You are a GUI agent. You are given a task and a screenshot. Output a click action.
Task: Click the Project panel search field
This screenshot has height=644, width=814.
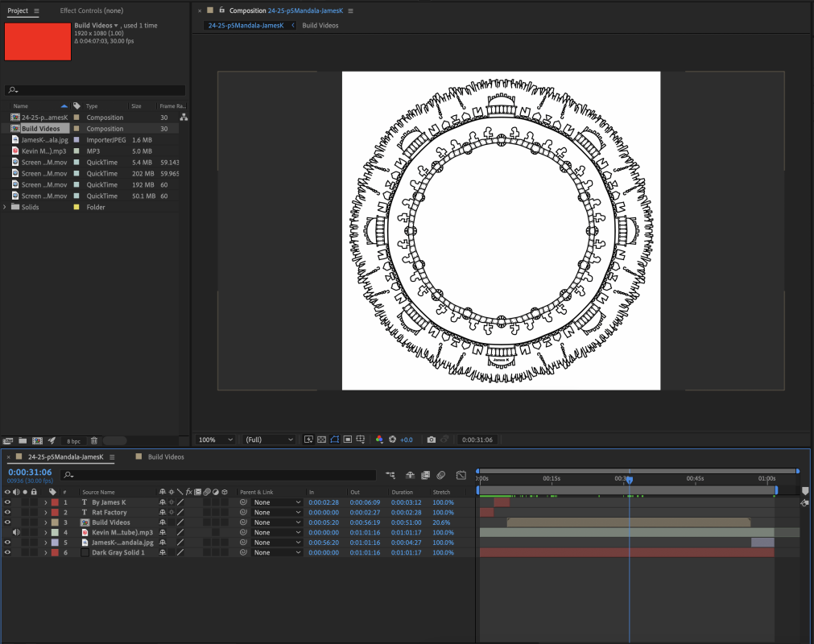pos(97,90)
